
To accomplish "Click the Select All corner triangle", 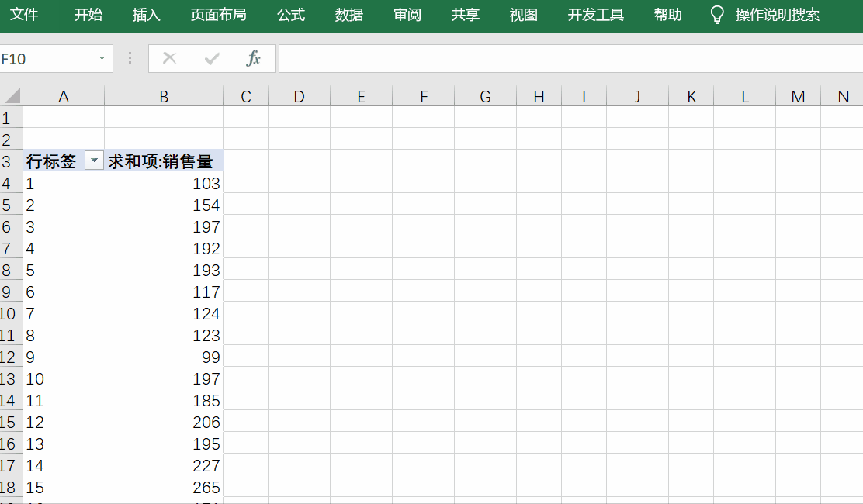I will click(12, 96).
